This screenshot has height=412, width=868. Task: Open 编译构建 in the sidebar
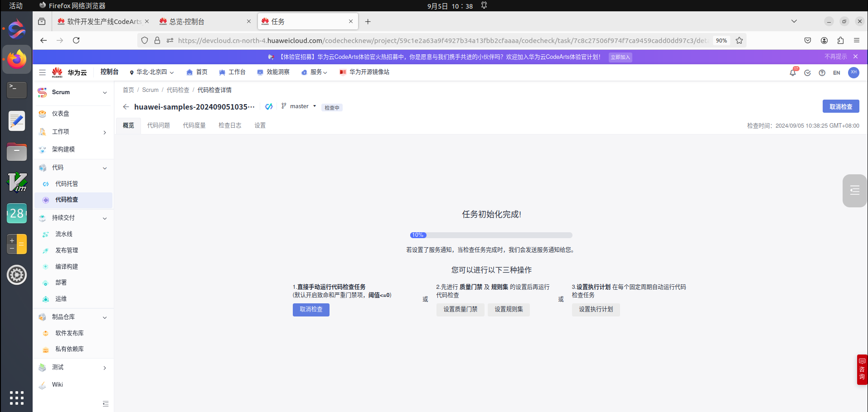point(67,267)
